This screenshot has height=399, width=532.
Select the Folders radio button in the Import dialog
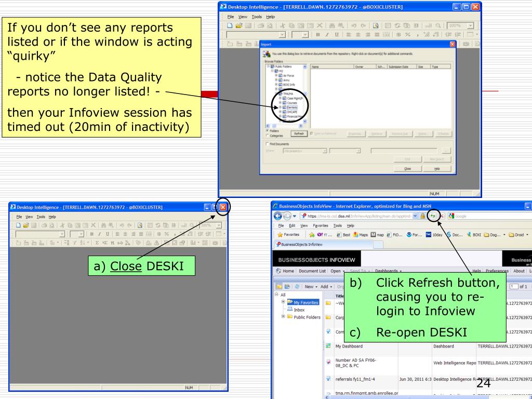[268, 131]
